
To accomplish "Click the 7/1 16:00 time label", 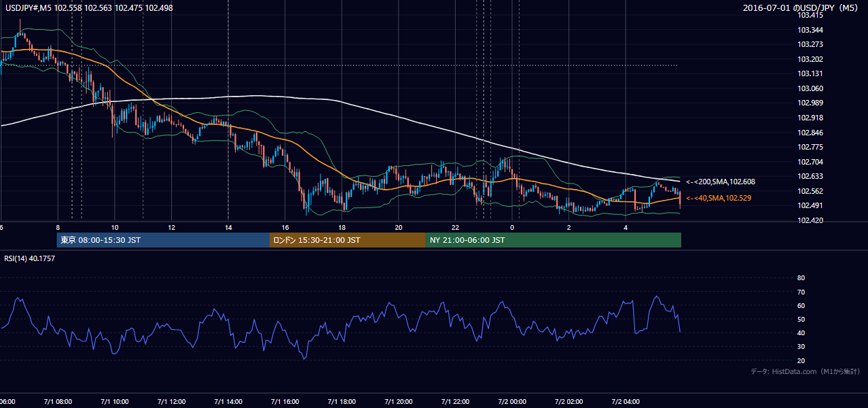I will coord(285,402).
